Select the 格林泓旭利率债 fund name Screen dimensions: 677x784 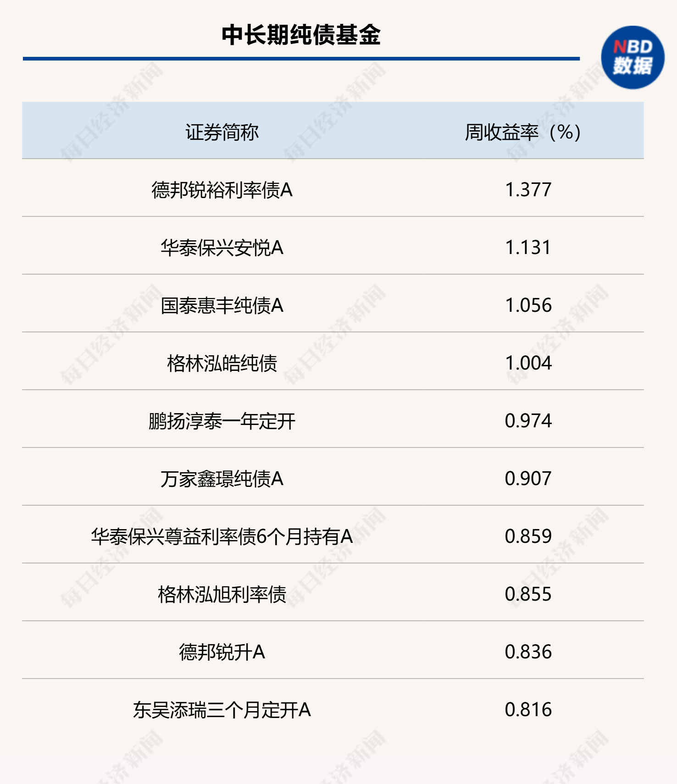222,594
